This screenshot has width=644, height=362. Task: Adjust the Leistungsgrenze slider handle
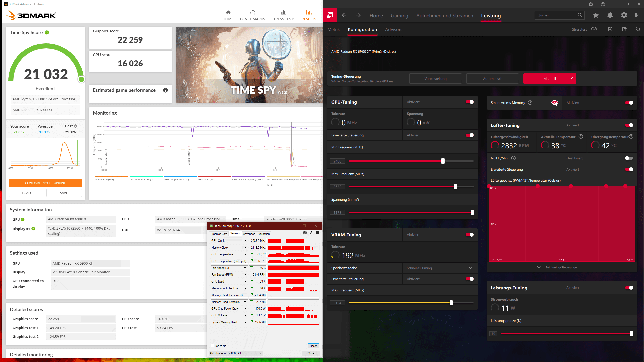(x=631, y=334)
